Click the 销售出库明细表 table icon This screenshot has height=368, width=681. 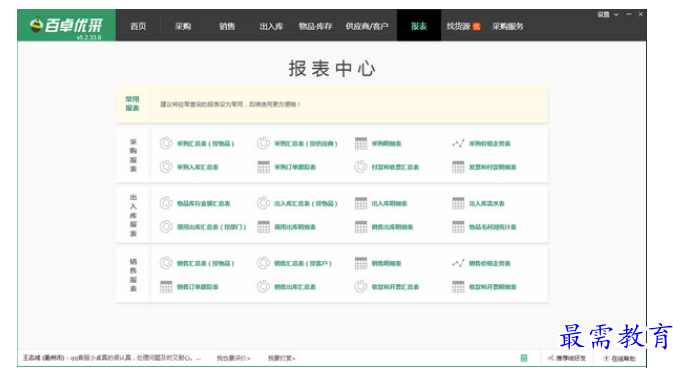[x=361, y=227]
